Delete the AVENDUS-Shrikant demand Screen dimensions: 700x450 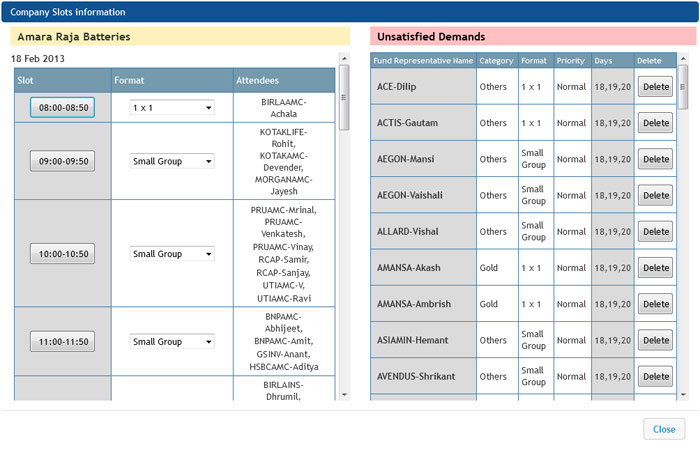[x=655, y=376]
